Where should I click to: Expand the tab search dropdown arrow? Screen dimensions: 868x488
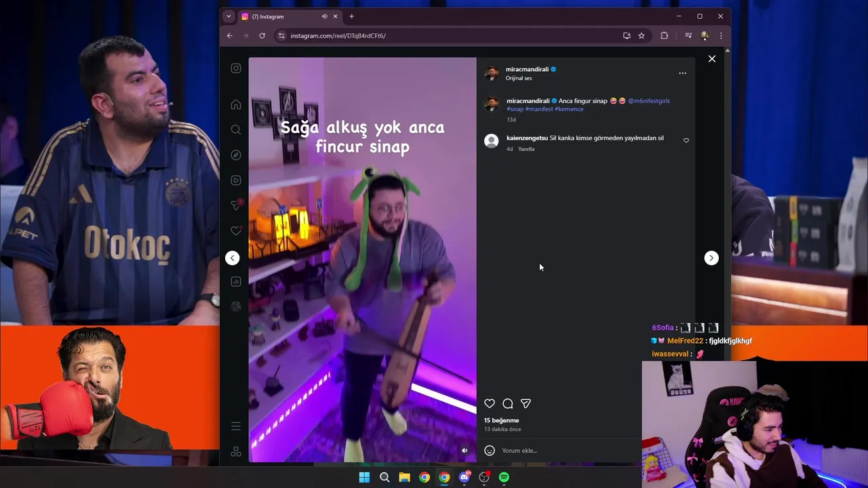[x=229, y=16]
